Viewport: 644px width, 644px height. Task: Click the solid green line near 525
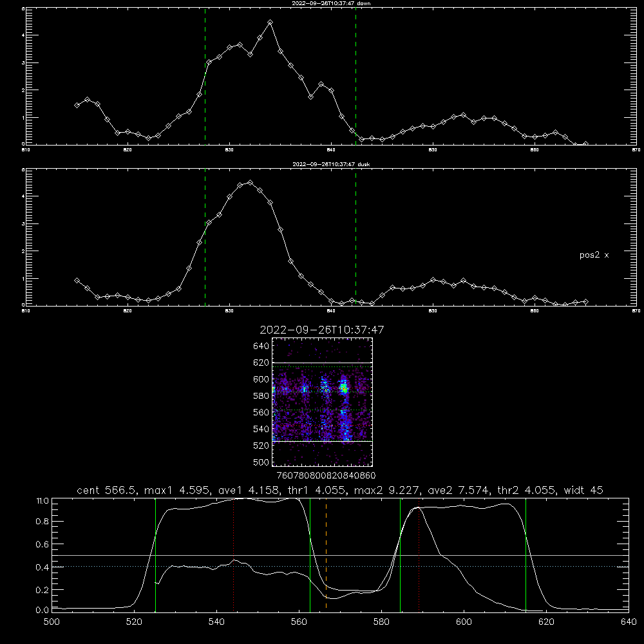155,554
